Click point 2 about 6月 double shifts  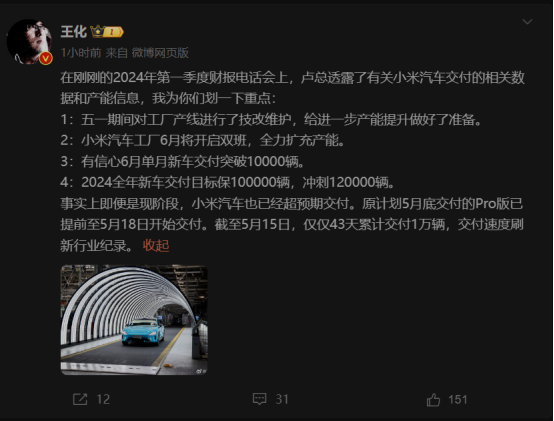point(202,141)
